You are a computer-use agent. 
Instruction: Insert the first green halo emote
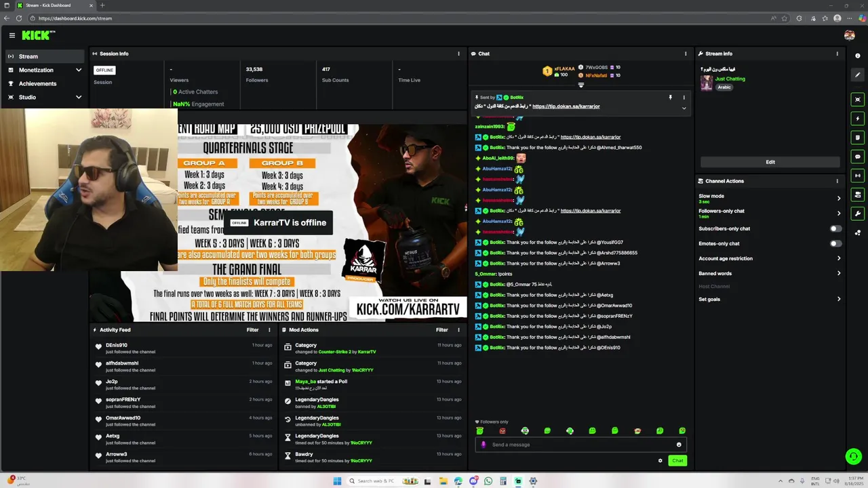(x=480, y=431)
